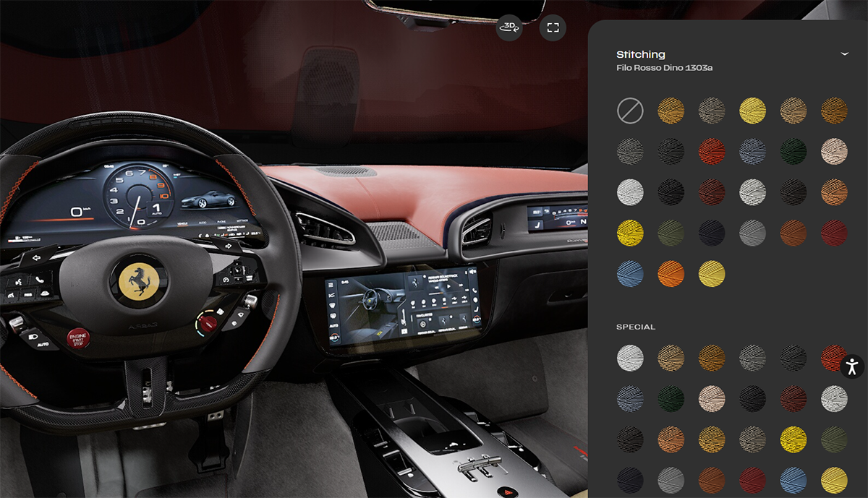Viewport: 868px width, 498px height.
Task: Pick the dark green thread under Special
Action: click(671, 398)
